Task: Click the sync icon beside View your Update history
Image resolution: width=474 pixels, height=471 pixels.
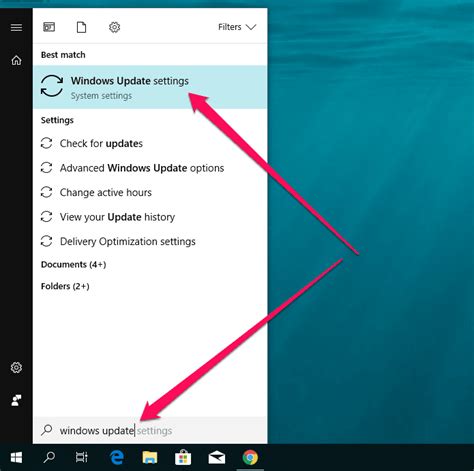Action: pyautogui.click(x=46, y=217)
